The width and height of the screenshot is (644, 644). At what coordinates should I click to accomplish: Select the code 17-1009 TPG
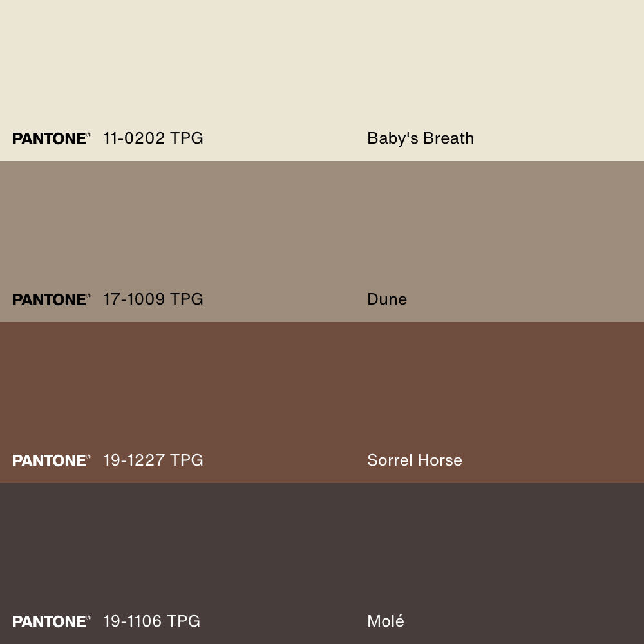pos(153,299)
